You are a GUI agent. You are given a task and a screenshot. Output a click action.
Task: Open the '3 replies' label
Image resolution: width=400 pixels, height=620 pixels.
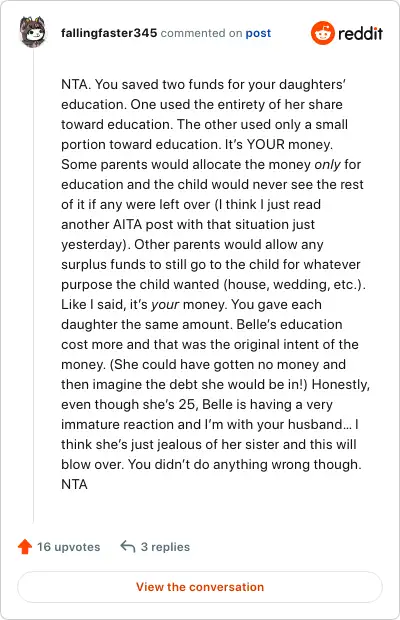[165, 547]
